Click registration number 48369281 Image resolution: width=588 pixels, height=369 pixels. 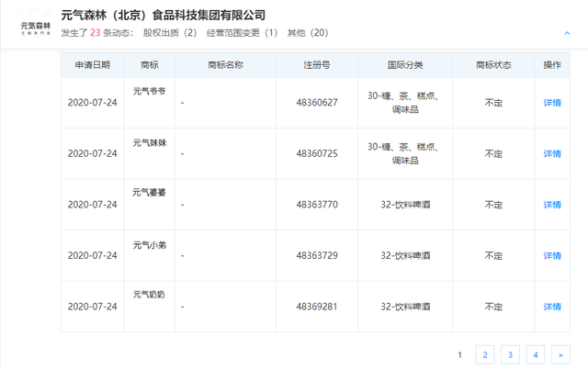point(317,307)
